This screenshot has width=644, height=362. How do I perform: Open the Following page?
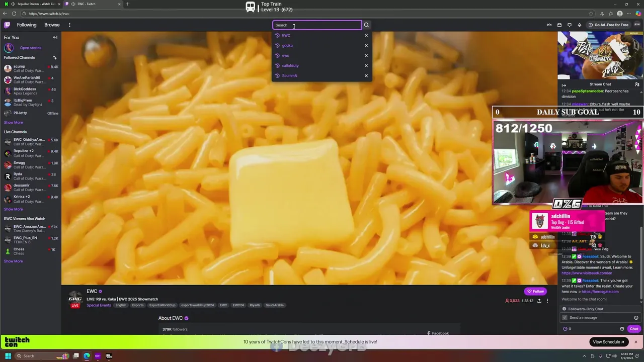click(27, 25)
